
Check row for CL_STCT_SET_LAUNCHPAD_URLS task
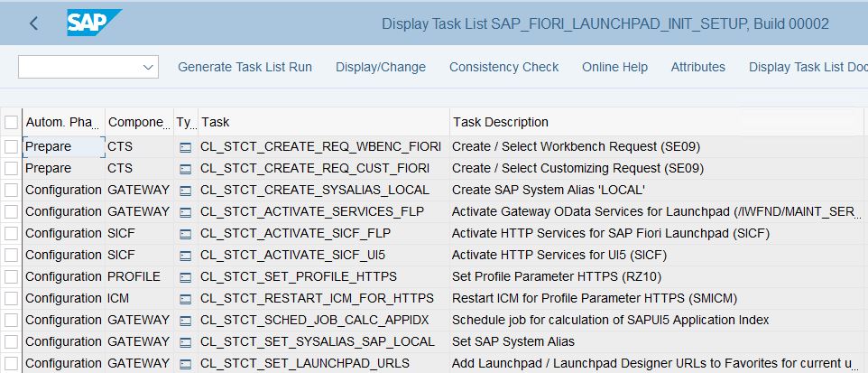(11, 363)
